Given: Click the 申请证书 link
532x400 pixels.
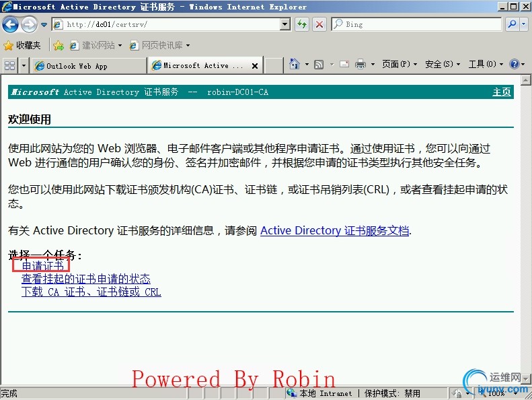Looking at the screenshot, I should pyautogui.click(x=43, y=265).
